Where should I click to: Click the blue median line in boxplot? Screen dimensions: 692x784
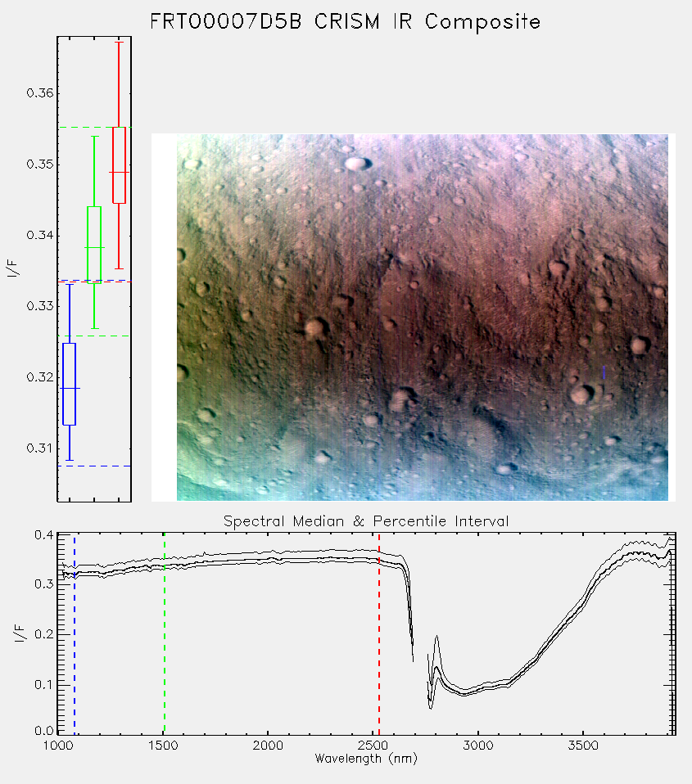click(69, 388)
